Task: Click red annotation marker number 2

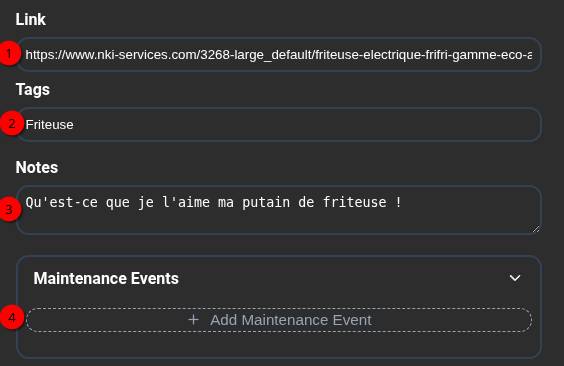Action: tap(12, 123)
